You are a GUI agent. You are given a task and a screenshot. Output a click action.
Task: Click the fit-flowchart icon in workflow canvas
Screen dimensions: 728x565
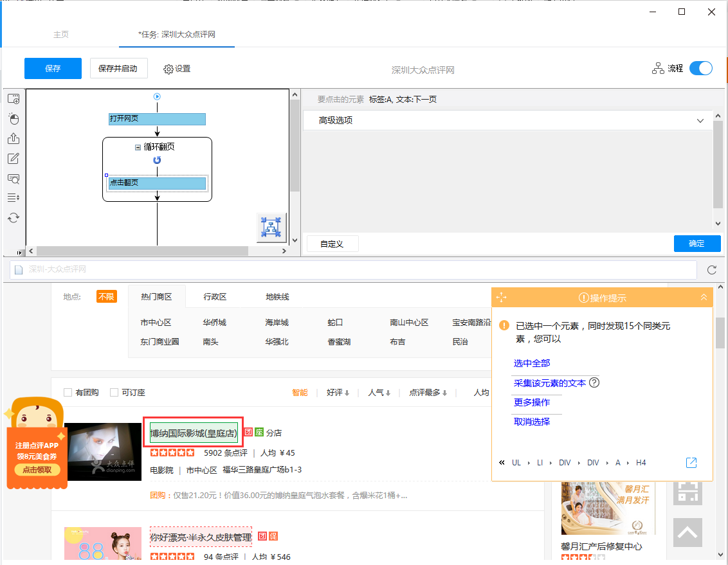271,227
